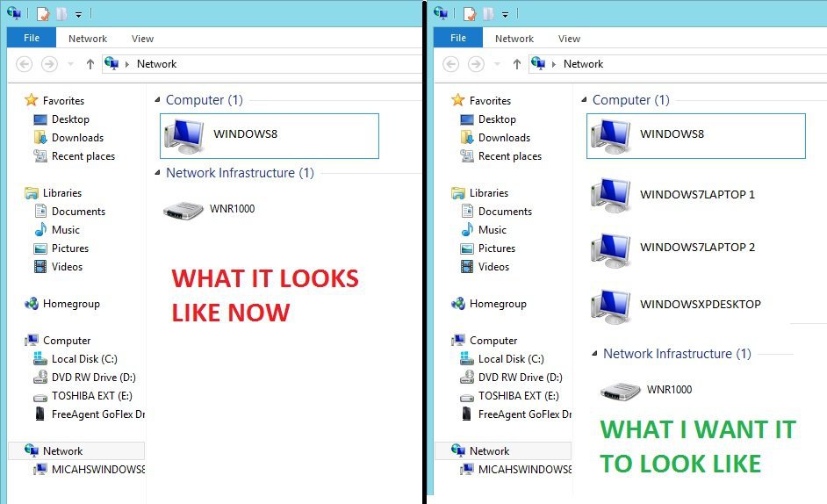The image size is (827, 504).
Task: Open Network ribbon tab in left window
Action: point(88,39)
